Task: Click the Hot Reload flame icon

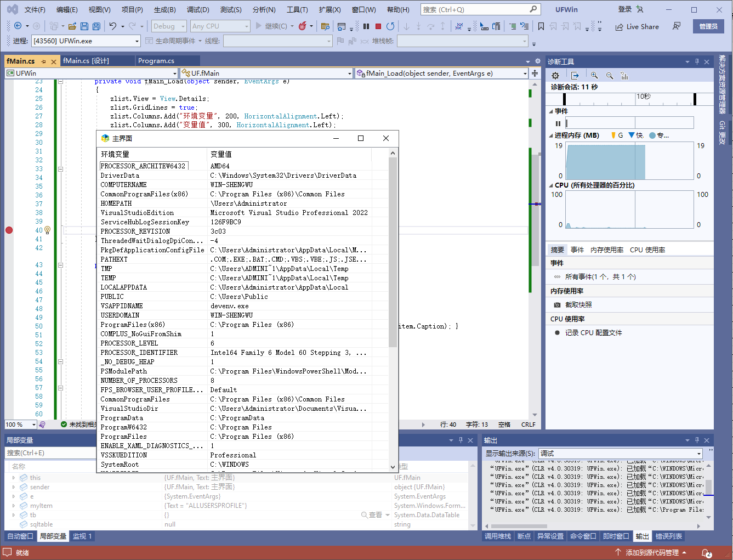Action: click(302, 26)
